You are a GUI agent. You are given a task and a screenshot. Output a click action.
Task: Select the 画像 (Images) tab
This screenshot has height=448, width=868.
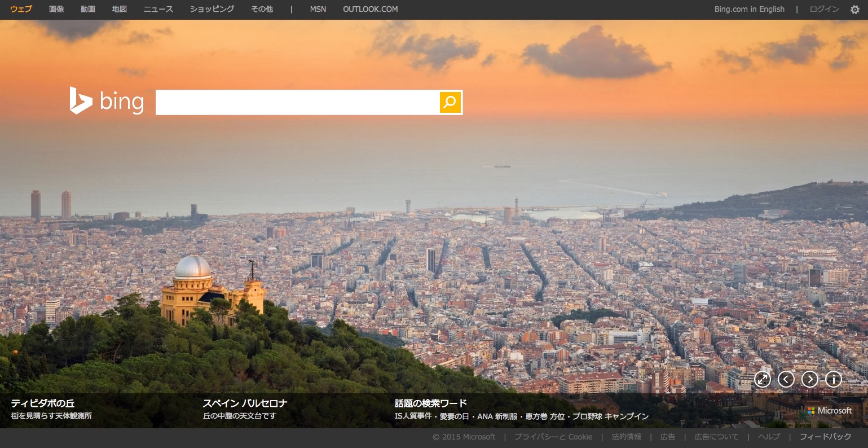56,9
